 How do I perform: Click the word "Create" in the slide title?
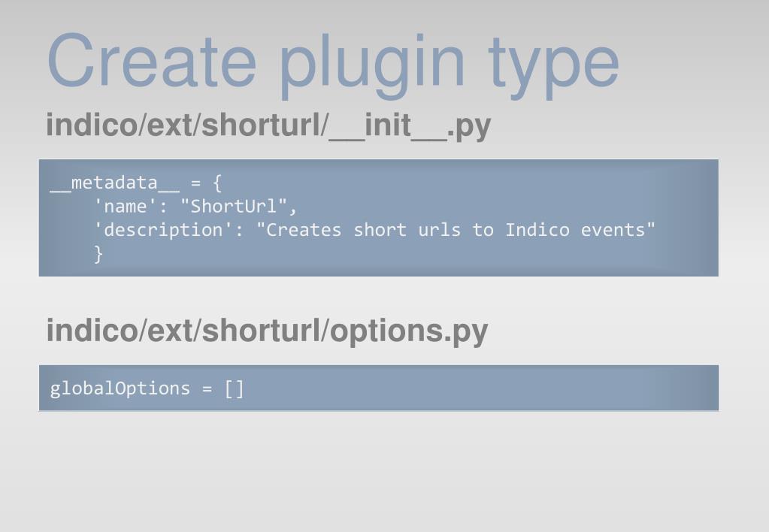tap(152, 60)
